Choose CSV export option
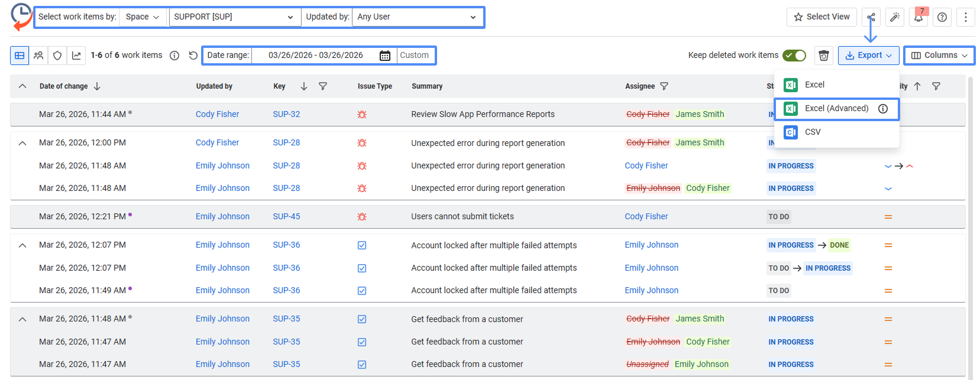Screen dimensions: 980x380 [x=837, y=132]
